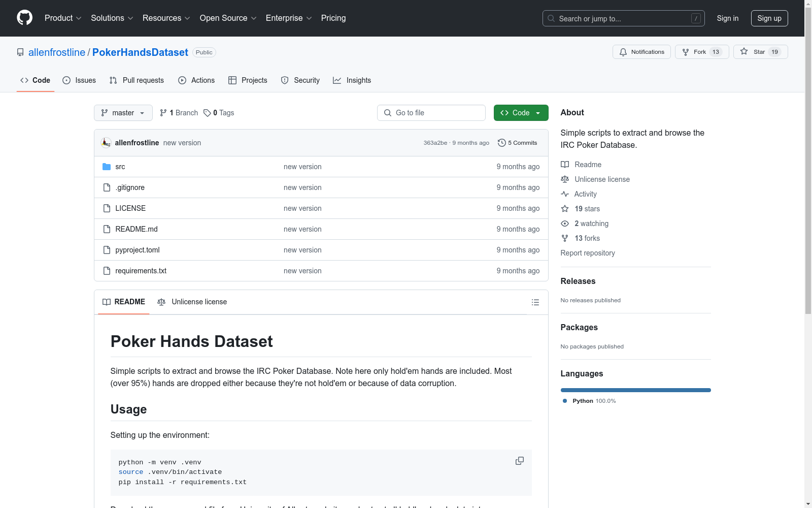Click the Sign in link

point(728,18)
